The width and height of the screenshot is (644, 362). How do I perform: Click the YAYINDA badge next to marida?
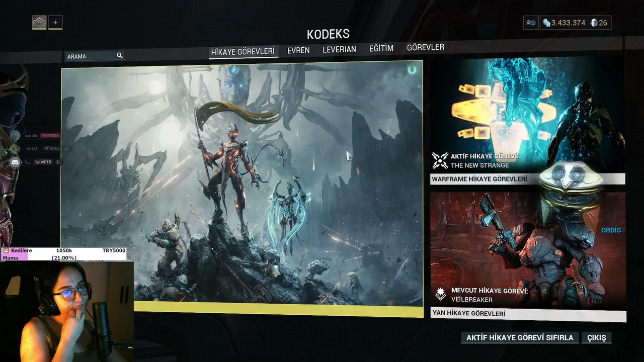(x=50, y=135)
